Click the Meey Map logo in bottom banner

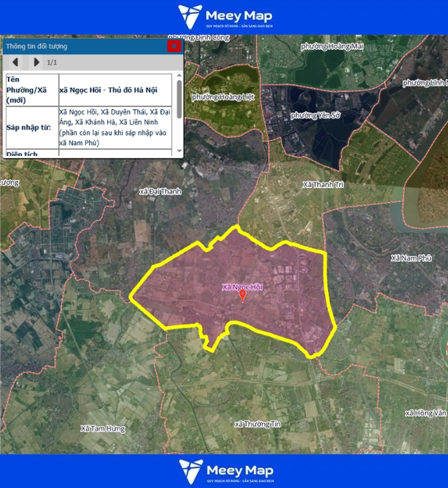[x=225, y=471]
